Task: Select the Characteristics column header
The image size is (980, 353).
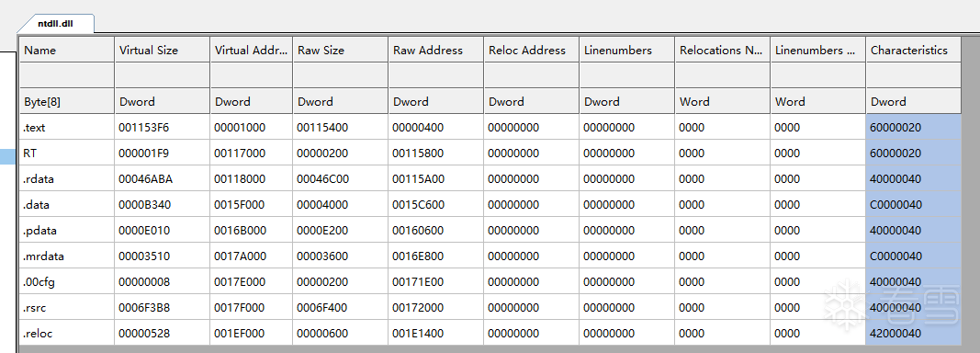Action: (x=913, y=50)
